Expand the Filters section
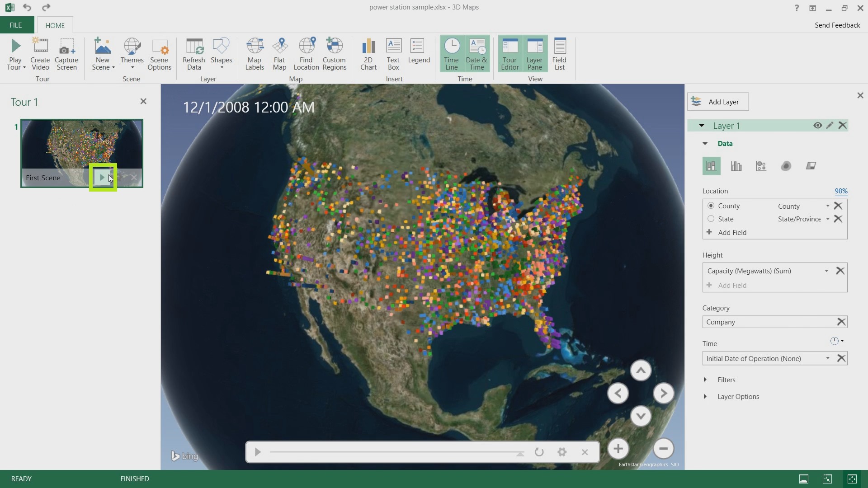This screenshot has height=488, width=868. point(705,380)
